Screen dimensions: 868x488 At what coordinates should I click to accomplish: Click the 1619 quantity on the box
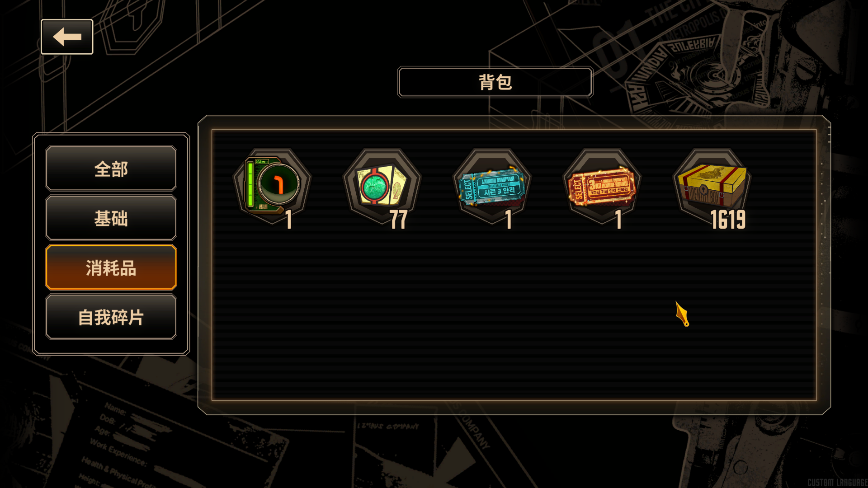tap(727, 220)
